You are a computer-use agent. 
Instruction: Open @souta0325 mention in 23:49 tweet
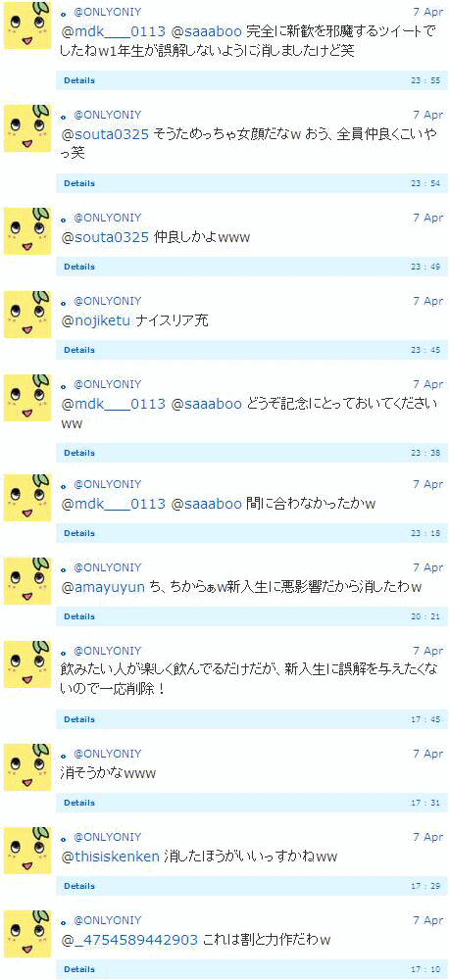[105, 237]
